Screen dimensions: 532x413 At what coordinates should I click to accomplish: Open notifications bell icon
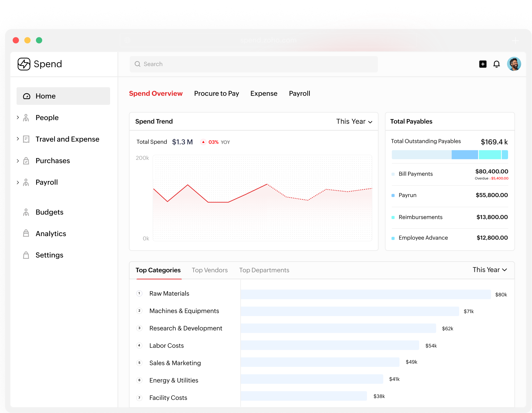pos(497,64)
